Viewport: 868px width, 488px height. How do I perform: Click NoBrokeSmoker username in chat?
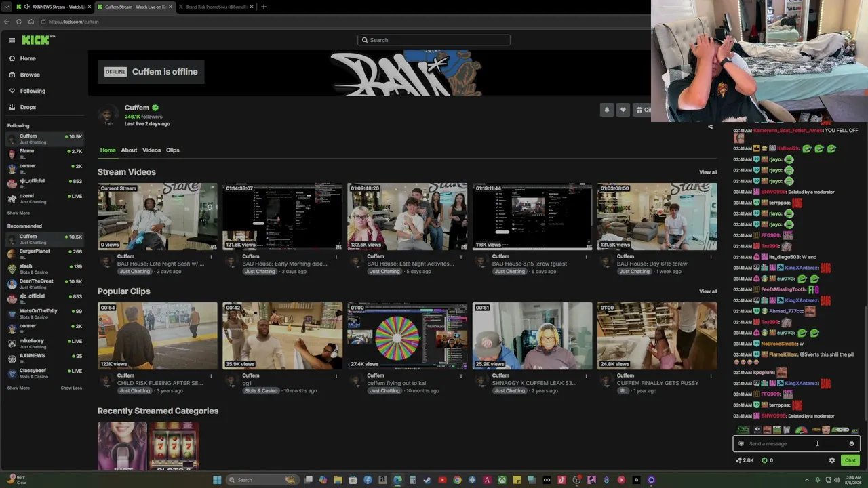(780, 344)
